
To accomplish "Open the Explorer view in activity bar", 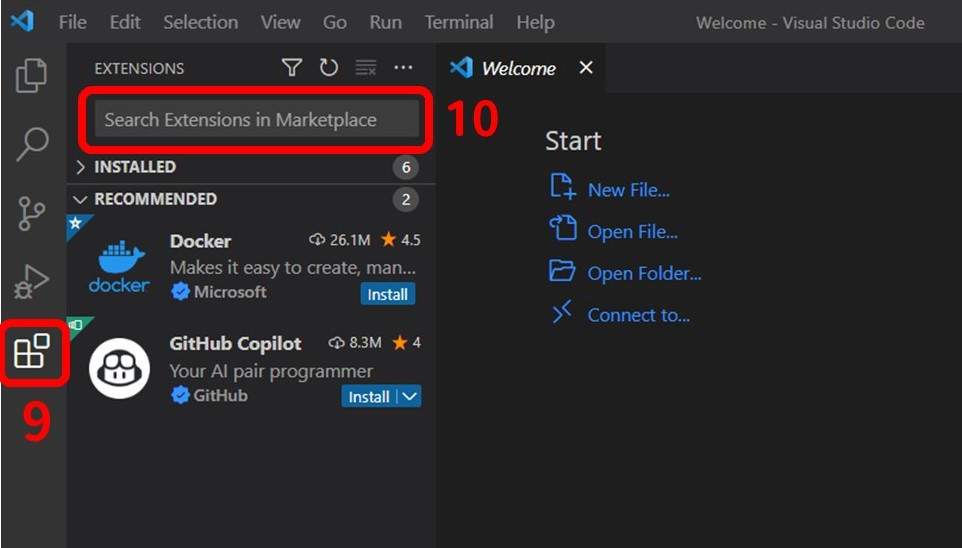I will click(x=31, y=75).
